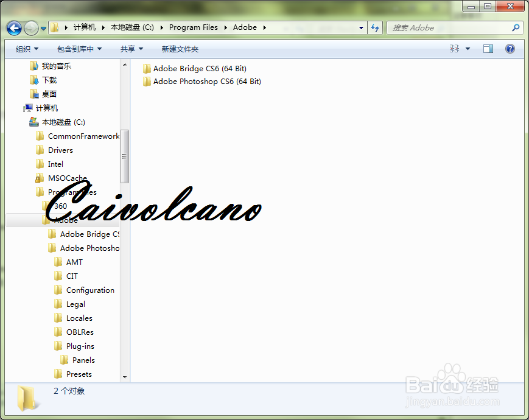Click the refresh button by address bar
Screen dimensions: 529x420
tap(375, 27)
